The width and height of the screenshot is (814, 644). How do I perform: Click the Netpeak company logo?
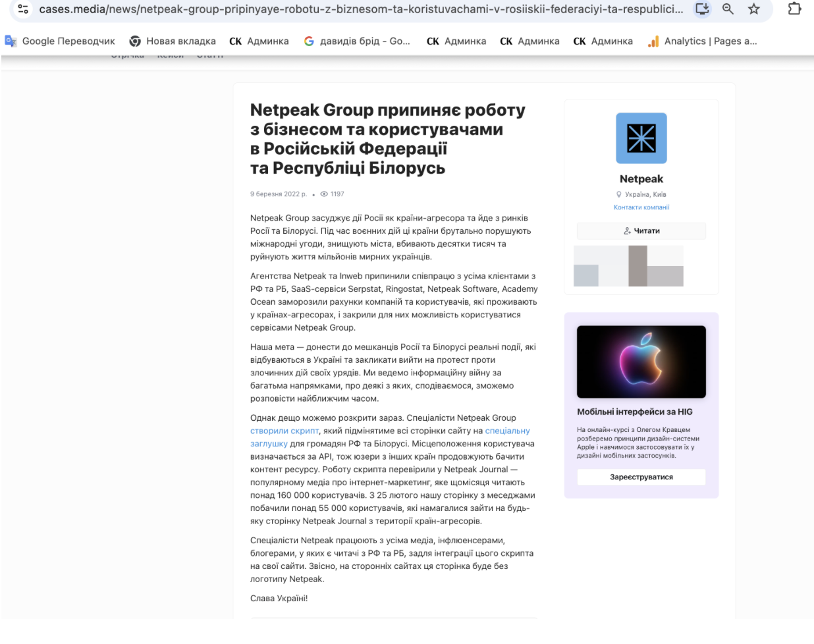(641, 138)
